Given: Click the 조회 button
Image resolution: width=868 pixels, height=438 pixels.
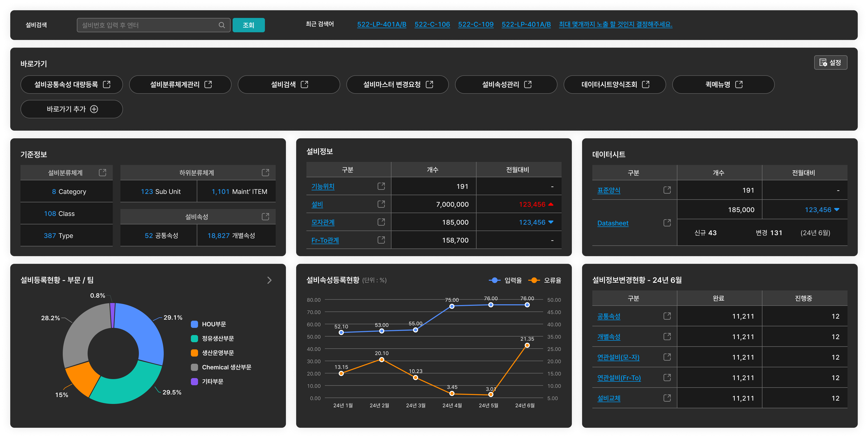Looking at the screenshot, I should [x=248, y=25].
